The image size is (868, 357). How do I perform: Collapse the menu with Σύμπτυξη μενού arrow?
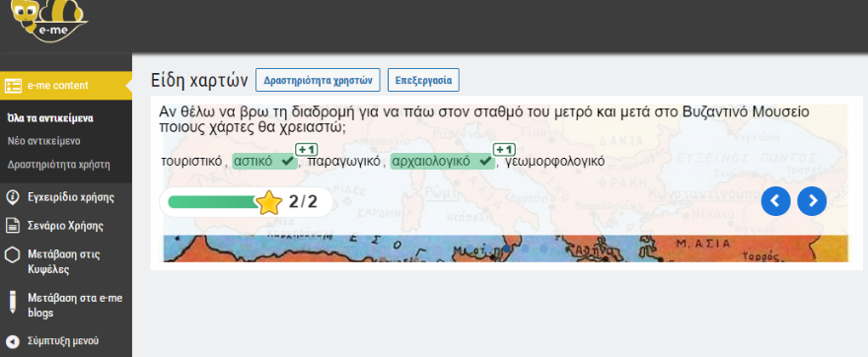pos(12,340)
